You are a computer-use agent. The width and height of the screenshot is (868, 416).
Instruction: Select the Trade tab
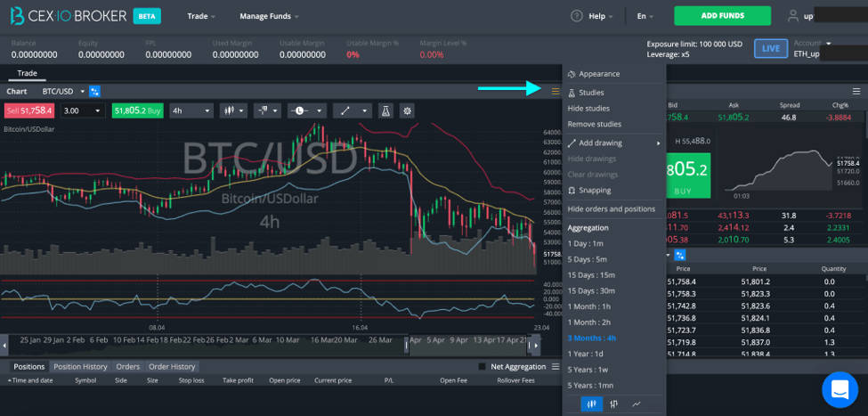[27, 73]
